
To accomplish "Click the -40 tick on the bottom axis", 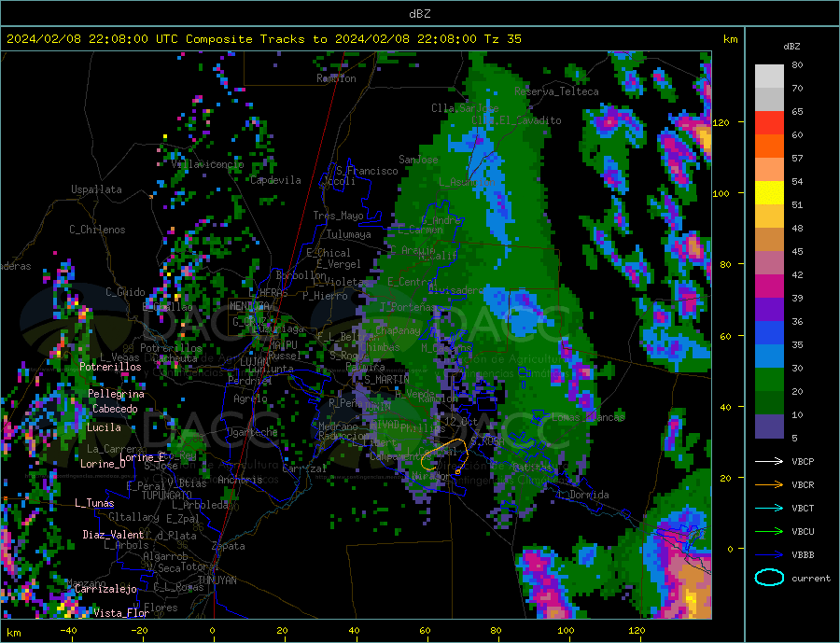I will (68, 631).
